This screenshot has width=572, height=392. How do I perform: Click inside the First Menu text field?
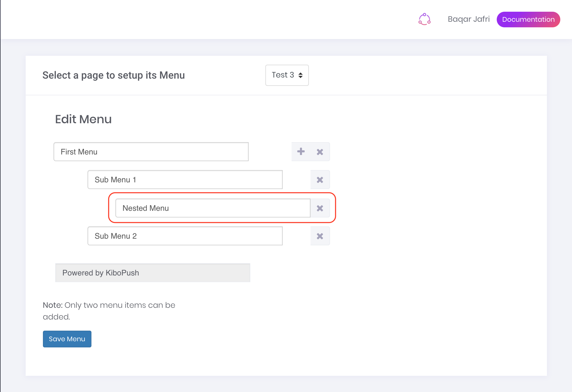pyautogui.click(x=151, y=152)
